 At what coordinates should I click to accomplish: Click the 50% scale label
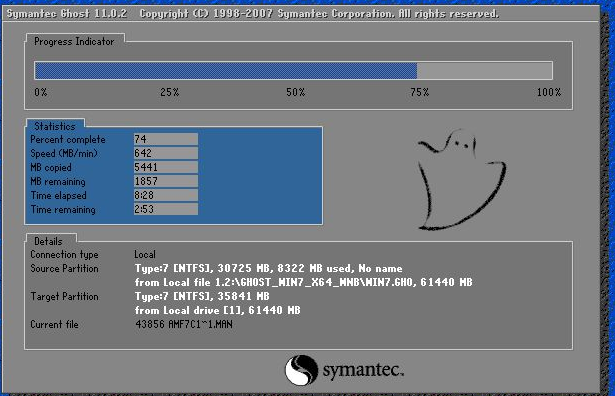[x=295, y=93]
